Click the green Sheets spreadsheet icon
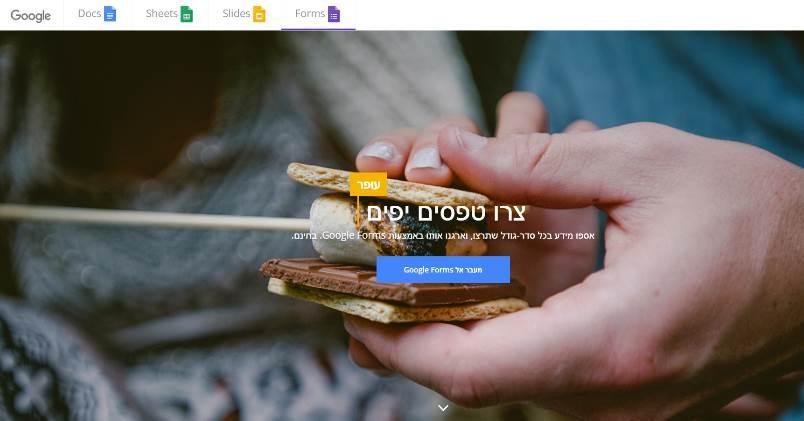The width and height of the screenshot is (804, 421). coord(187,14)
